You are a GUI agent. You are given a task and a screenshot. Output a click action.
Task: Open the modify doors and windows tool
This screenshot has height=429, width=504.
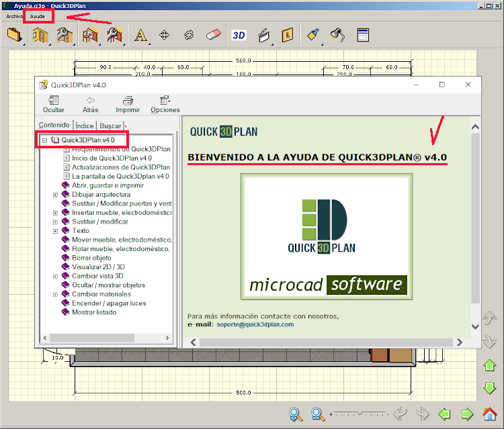(65, 35)
